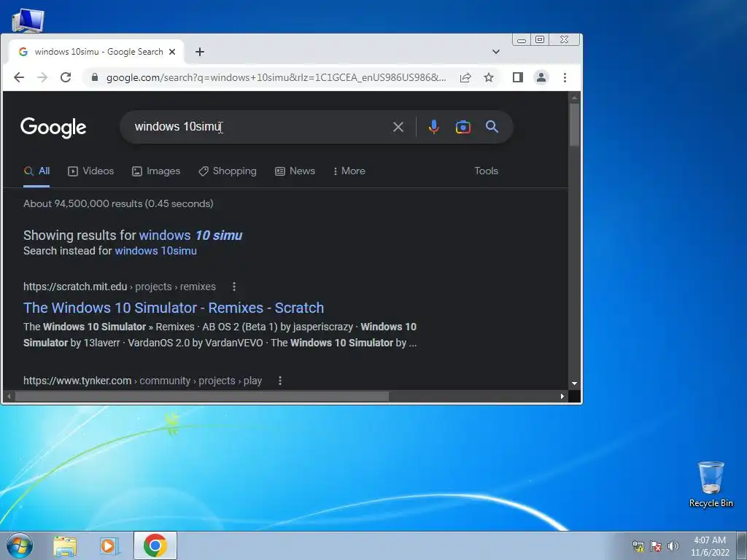Open a new tab with the plus button

pos(200,52)
